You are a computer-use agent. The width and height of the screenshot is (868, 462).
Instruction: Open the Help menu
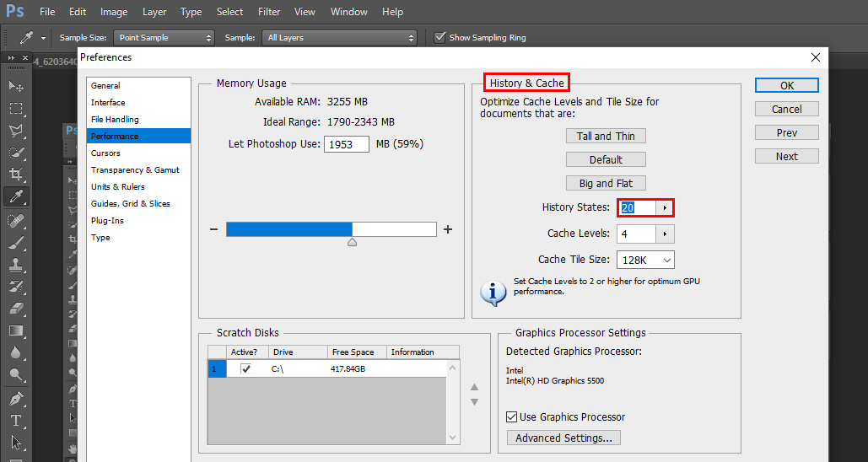[392, 12]
